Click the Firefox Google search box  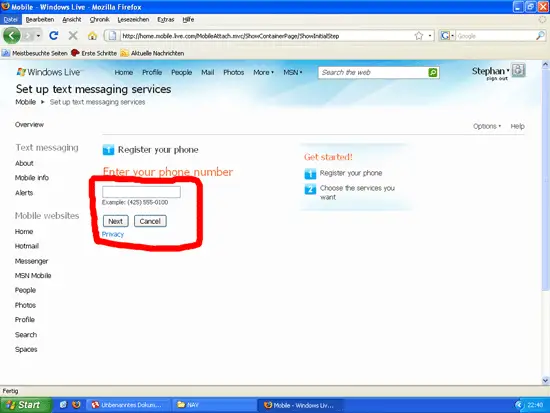tap(495, 36)
